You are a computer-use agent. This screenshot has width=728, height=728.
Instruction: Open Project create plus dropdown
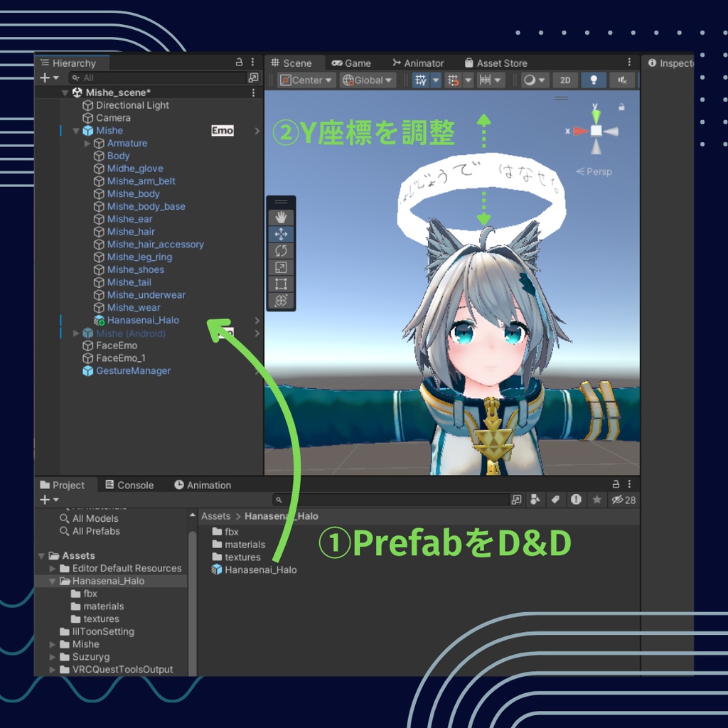49,500
